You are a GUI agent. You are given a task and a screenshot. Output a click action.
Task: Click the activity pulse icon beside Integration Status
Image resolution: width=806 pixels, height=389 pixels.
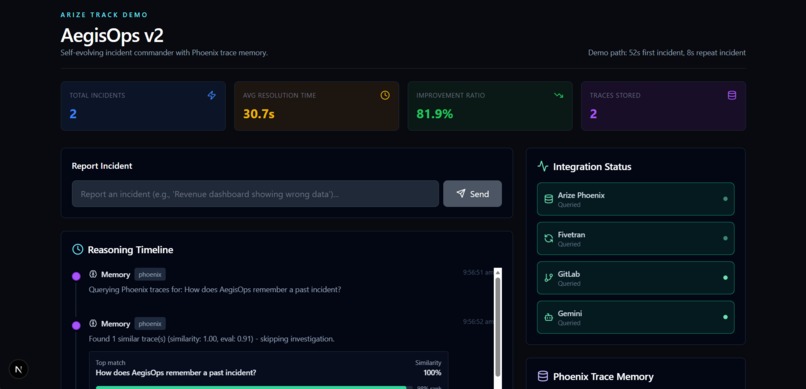pyautogui.click(x=543, y=166)
